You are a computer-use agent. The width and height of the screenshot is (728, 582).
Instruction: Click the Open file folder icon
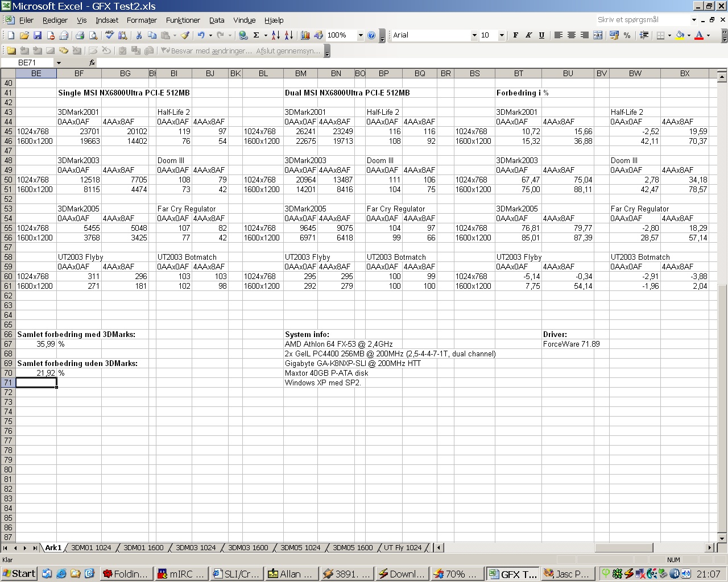click(24, 35)
